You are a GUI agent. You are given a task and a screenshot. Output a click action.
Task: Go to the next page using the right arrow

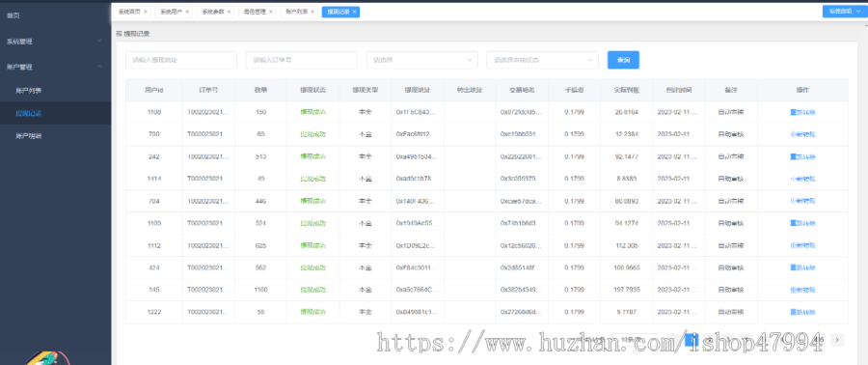(x=837, y=340)
